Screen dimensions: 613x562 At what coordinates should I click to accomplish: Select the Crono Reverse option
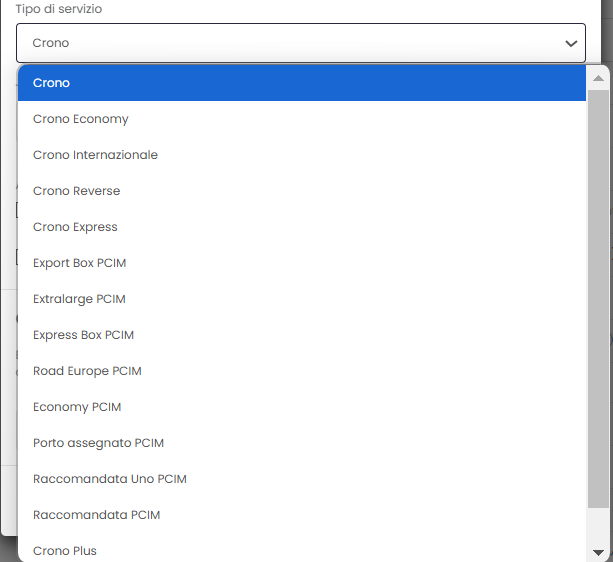click(x=302, y=191)
